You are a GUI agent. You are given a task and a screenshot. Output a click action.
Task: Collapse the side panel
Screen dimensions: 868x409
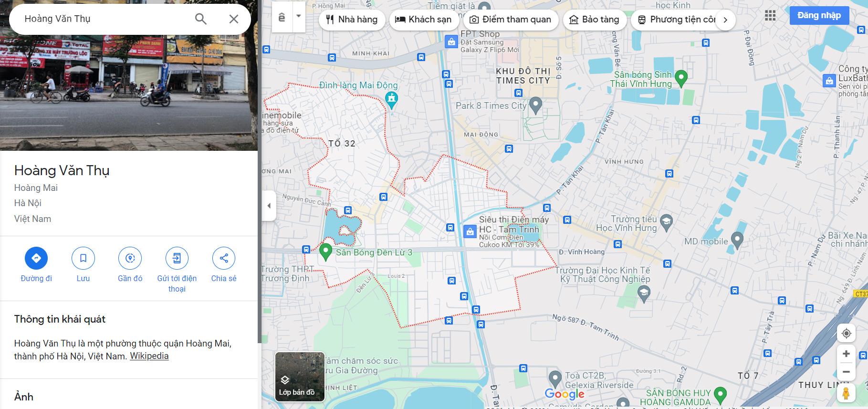[269, 206]
